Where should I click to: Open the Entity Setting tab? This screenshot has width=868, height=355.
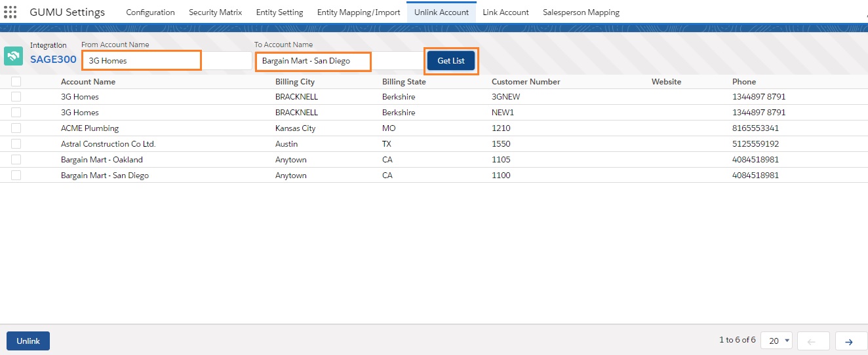coord(279,12)
